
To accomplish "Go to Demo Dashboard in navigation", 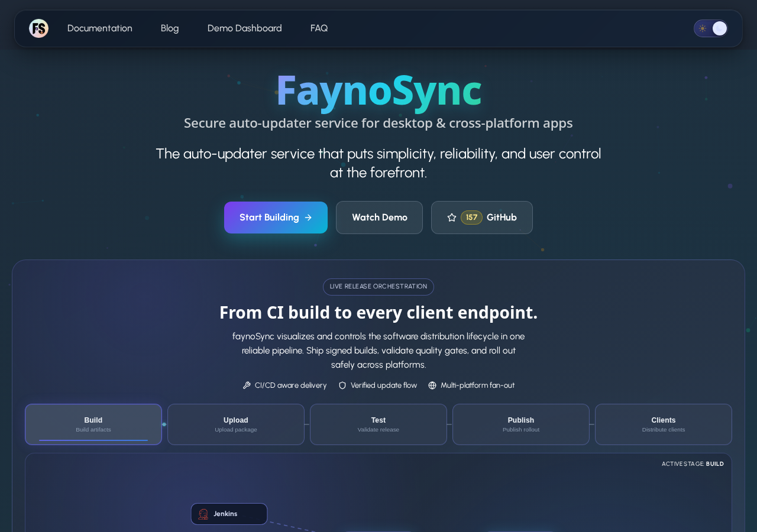I will coord(245,28).
